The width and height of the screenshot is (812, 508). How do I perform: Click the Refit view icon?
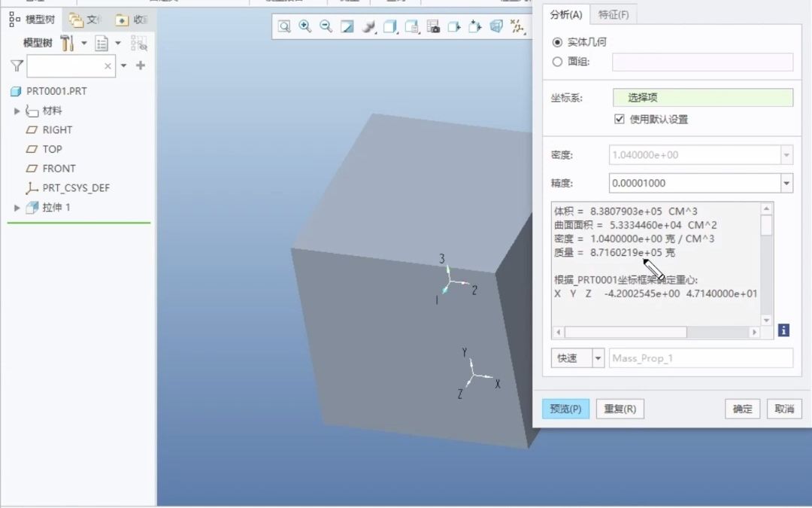[x=284, y=27]
